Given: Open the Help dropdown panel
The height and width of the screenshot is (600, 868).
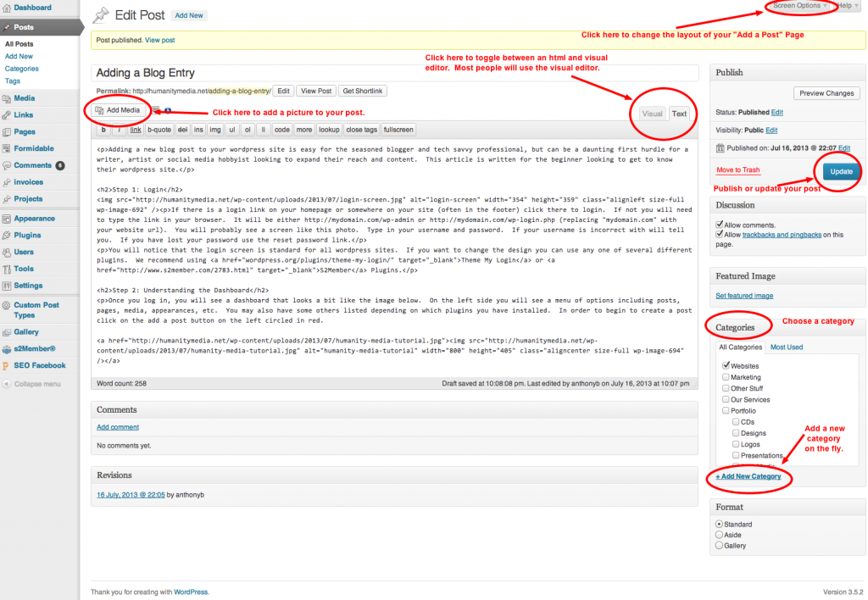Looking at the screenshot, I should pyautogui.click(x=848, y=6).
